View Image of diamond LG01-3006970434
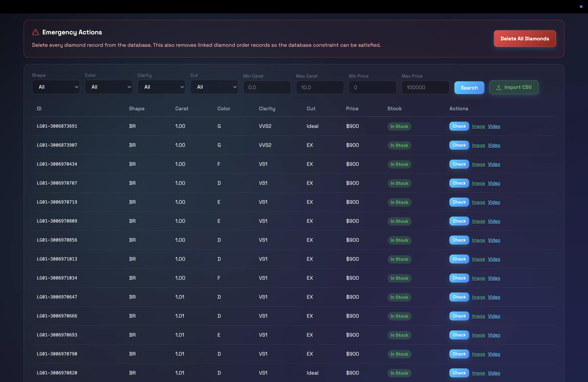 click(478, 164)
